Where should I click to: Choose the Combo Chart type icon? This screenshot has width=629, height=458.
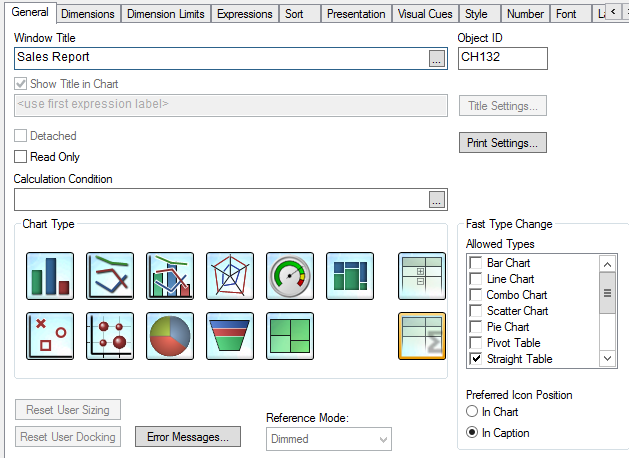pos(170,276)
